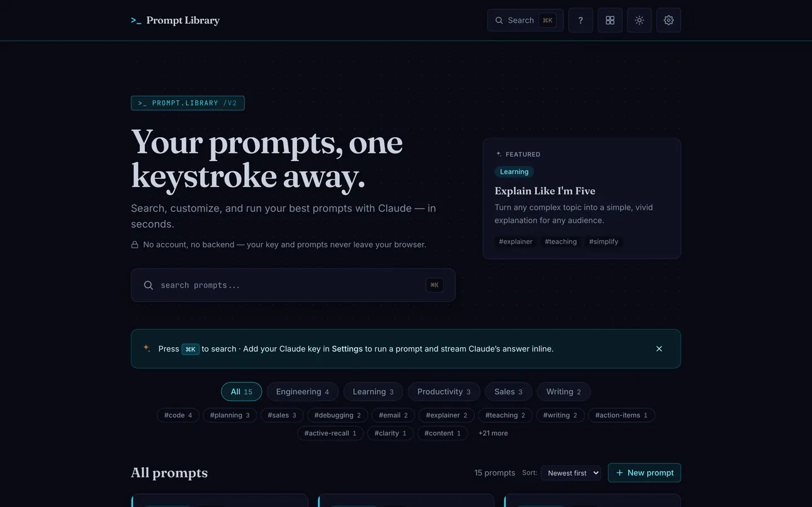Click the Prompt Library logo
The image size is (812, 507).
(175, 20)
